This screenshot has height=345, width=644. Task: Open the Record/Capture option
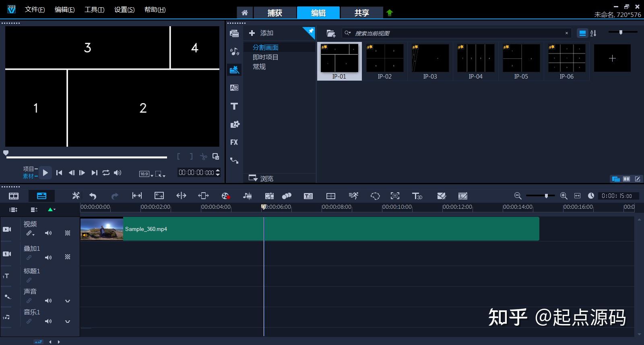click(226, 196)
